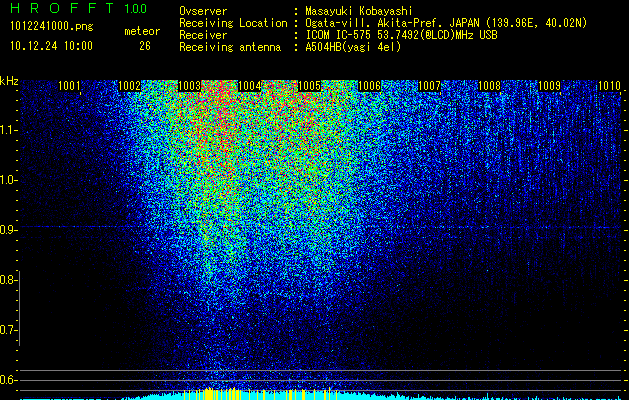Click the 1006 time marker
This screenshot has height=400, width=629.
coord(369,86)
